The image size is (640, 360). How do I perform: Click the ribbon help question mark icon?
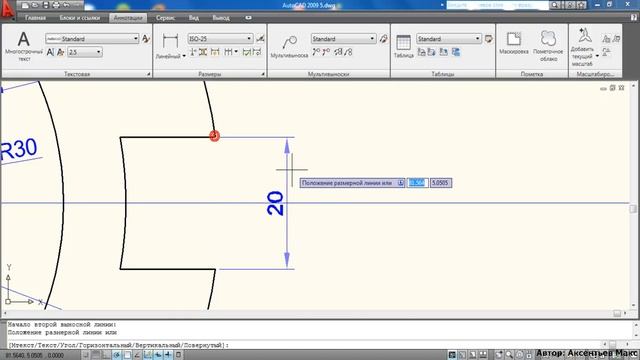[634, 18]
